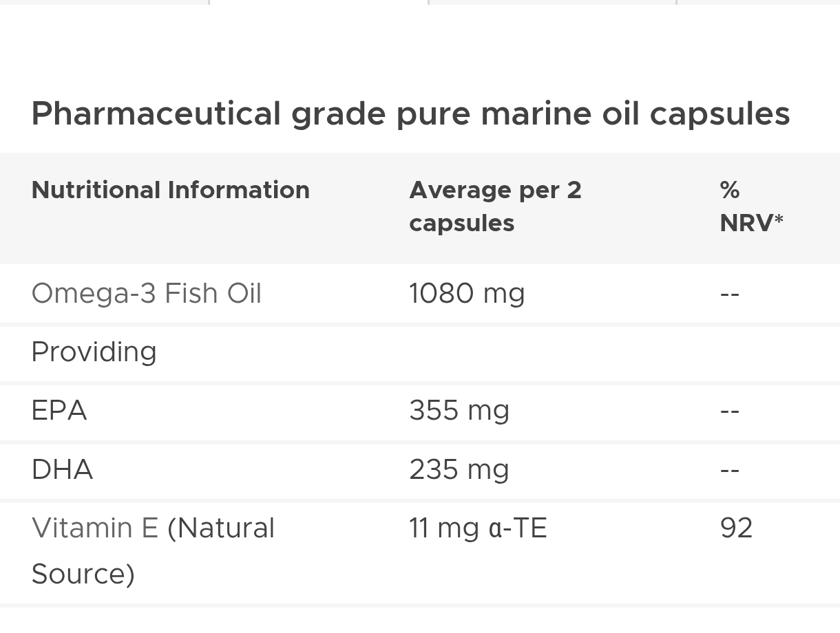Click the NRV dash in Omega-3 row
This screenshot has width=840, height=633.
point(729,294)
